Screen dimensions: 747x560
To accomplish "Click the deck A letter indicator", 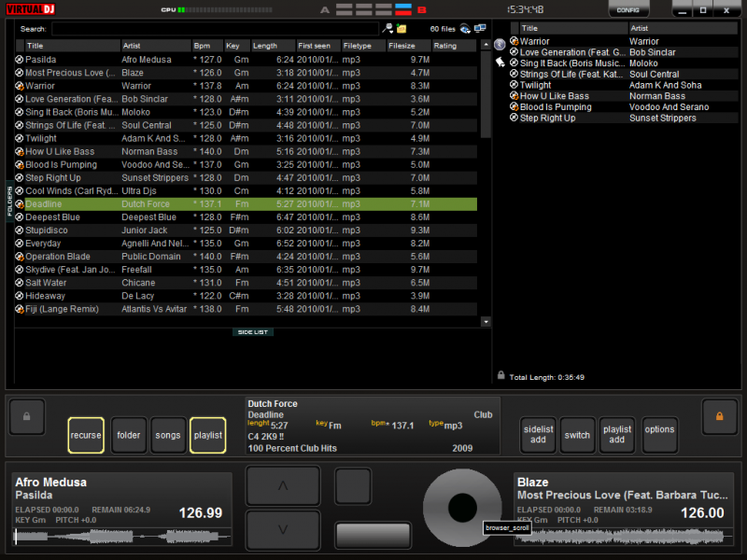I will [x=325, y=9].
